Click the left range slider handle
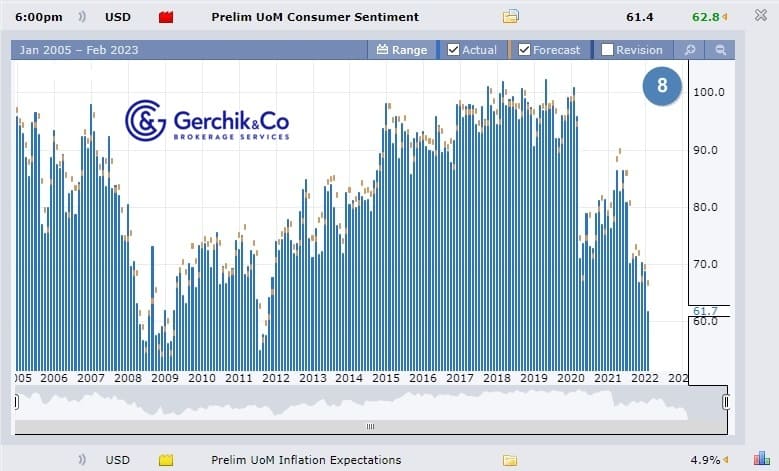This screenshot has height=471, width=779. pyautogui.click(x=15, y=402)
